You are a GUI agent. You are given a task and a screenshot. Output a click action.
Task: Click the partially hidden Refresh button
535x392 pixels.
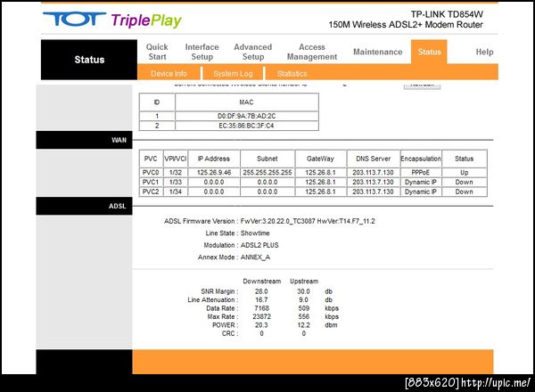(x=422, y=86)
